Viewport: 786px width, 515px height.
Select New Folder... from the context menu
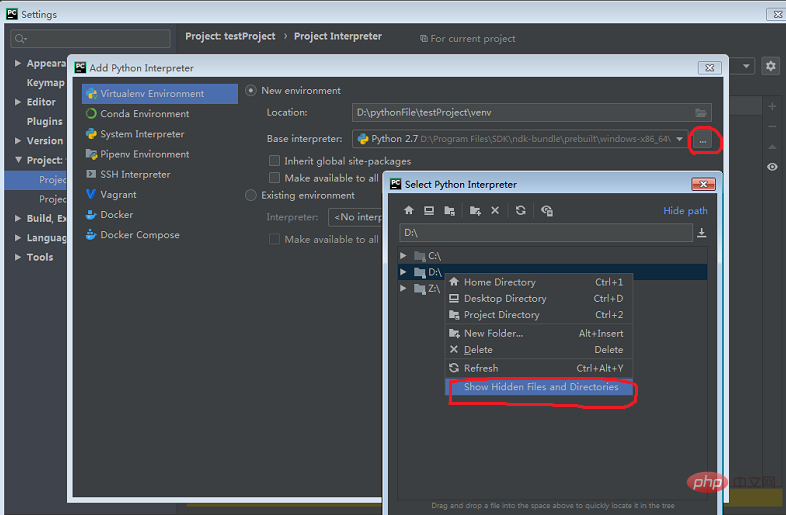pos(493,333)
